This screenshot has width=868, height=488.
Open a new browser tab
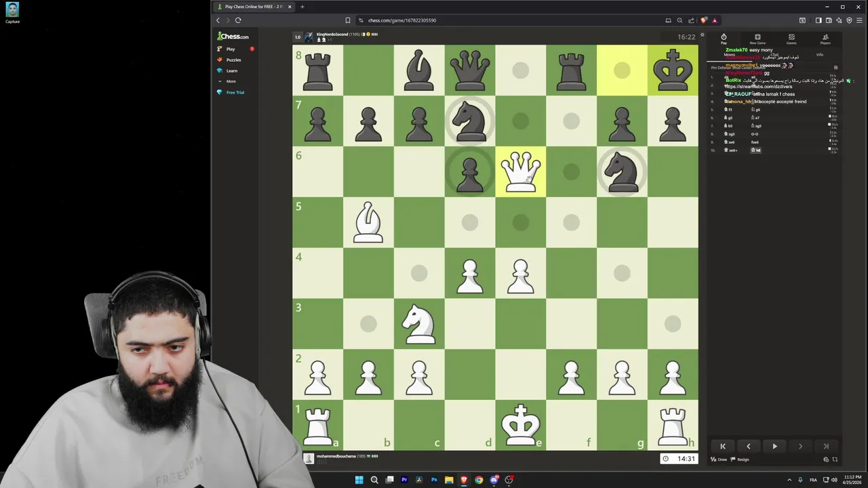pyautogui.click(x=302, y=7)
